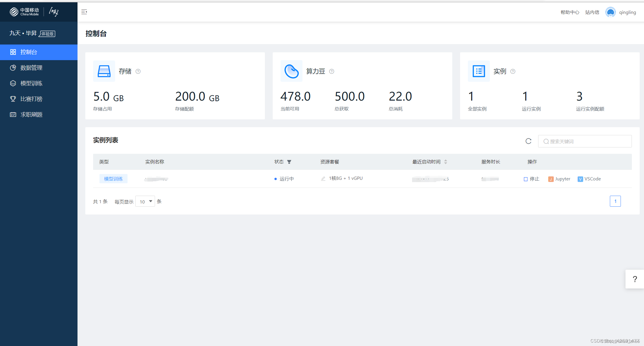Show help tooltip next to 算力豆

coord(332,71)
